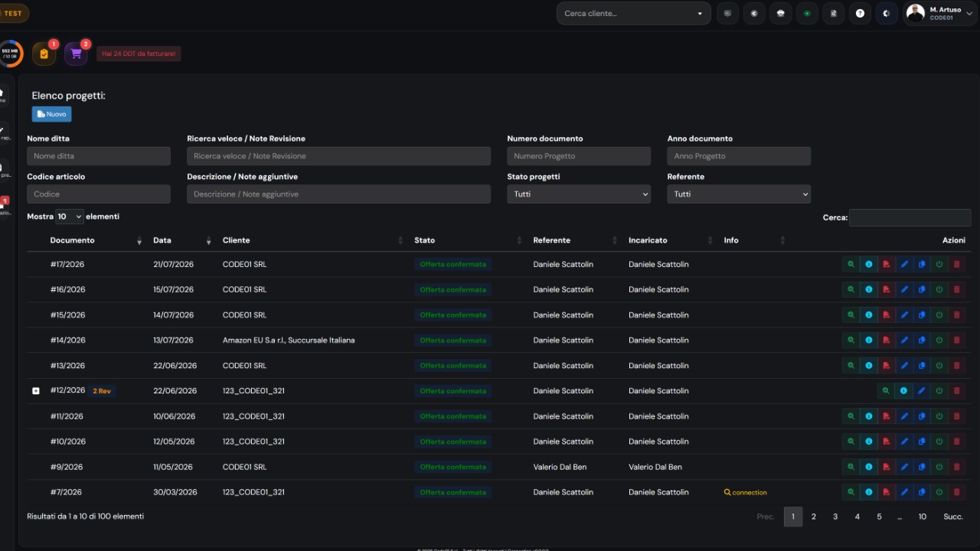Export PDF for document #10/2026
This screenshot has width=980, height=551.
(886, 442)
